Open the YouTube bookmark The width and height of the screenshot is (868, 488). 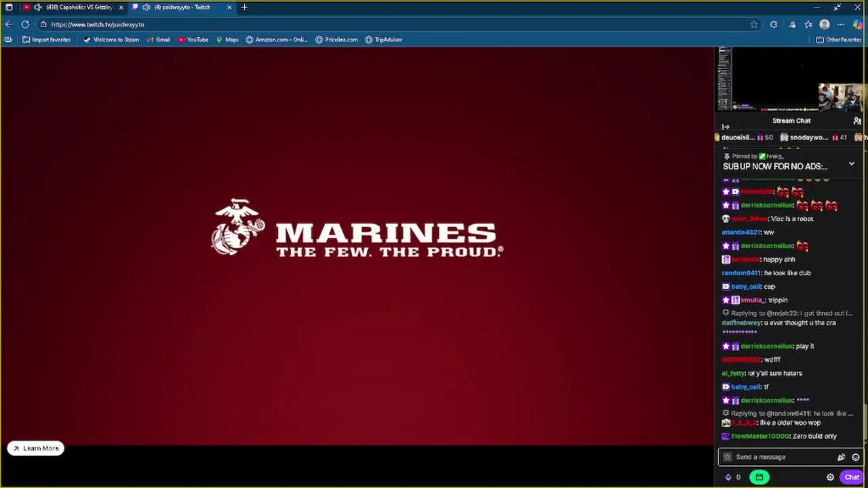click(193, 40)
